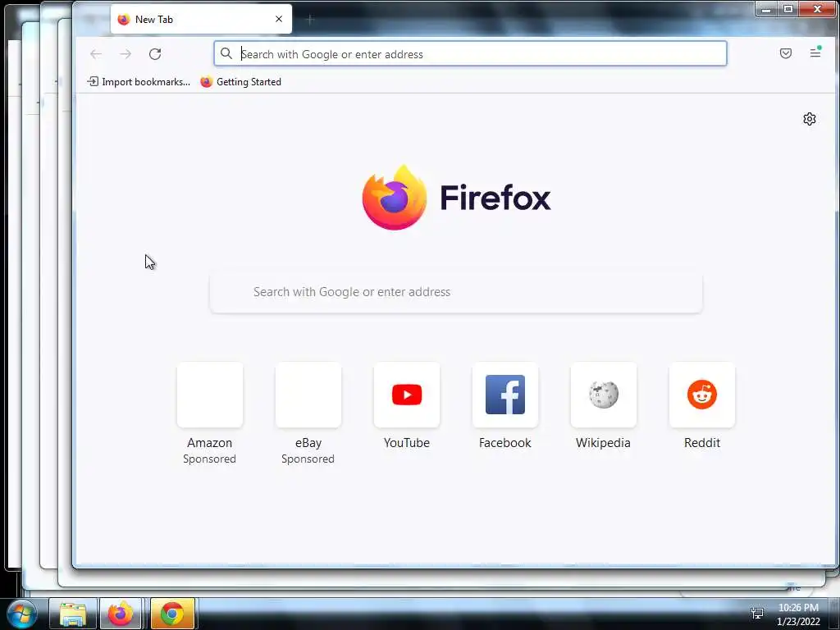Open File Explorer from taskbar
This screenshot has height=630, width=840.
tap(73, 614)
